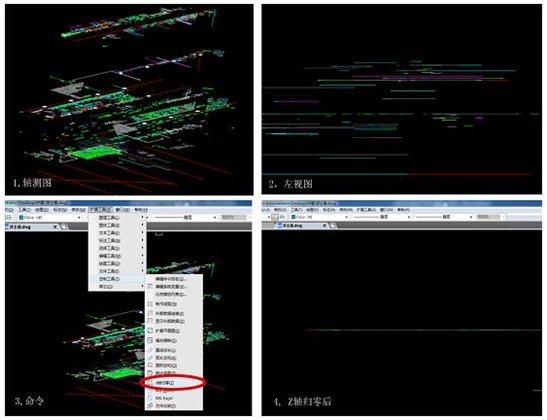This screenshot has height=420, width=547.
Task: Click the icon beside the last submenu entry
Action: click(x=150, y=406)
